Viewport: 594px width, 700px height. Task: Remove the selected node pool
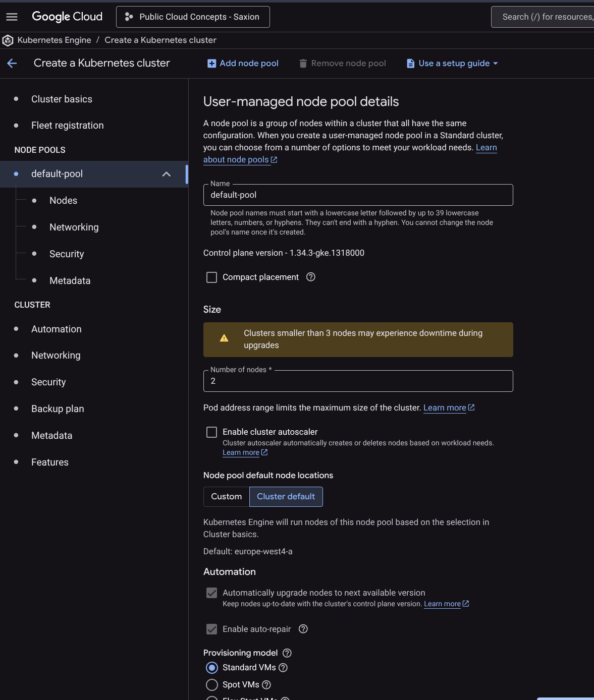pyautogui.click(x=342, y=63)
